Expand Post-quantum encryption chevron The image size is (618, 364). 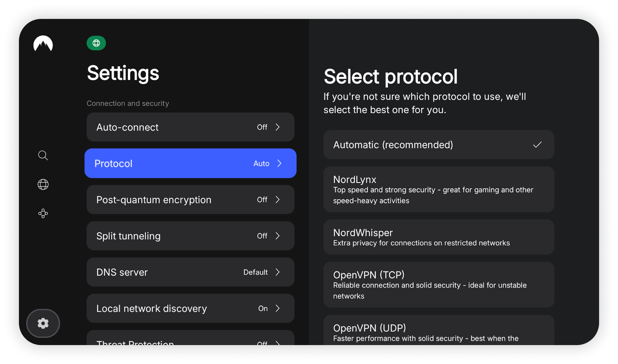278,200
